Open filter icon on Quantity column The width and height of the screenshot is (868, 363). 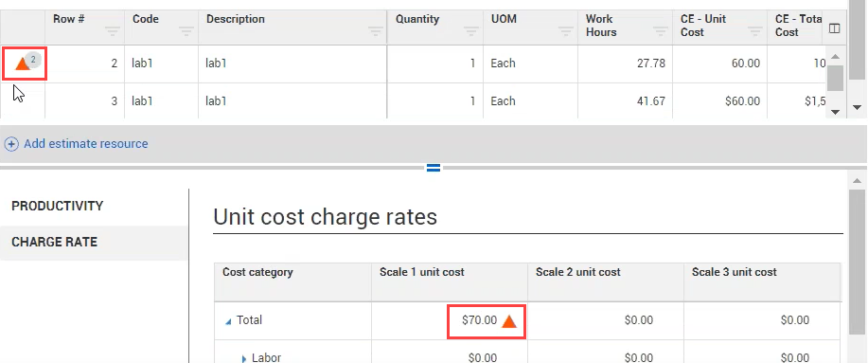471,31
